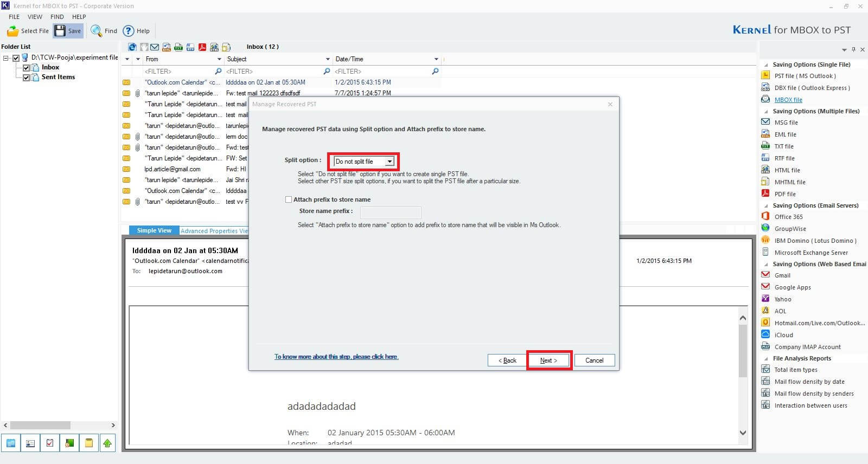Click the Select File toolbar icon
This screenshot has width=868, height=464.
tap(12, 31)
